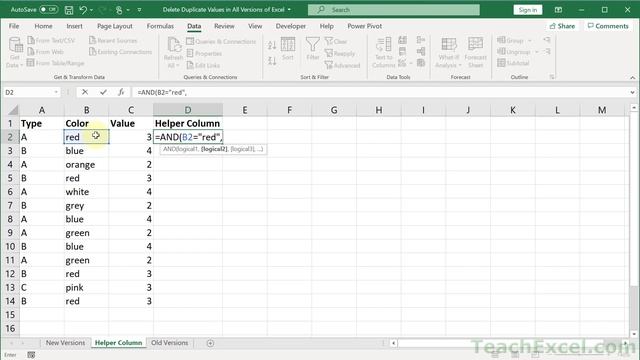Click the Select All corner triangle
The height and width of the screenshot is (360, 640).
(x=13, y=110)
